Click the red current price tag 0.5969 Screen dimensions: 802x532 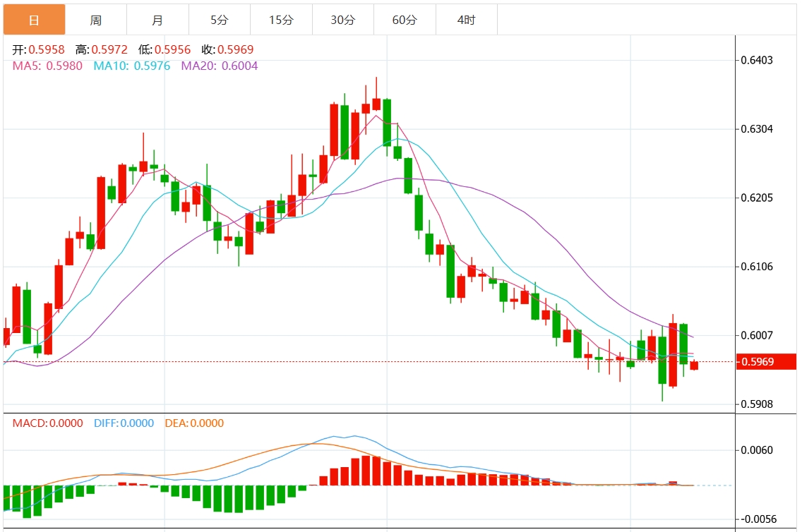[x=766, y=362]
